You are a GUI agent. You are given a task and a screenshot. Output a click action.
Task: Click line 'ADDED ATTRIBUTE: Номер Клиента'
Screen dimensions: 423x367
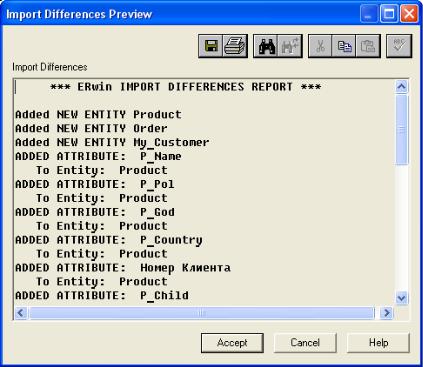123,268
